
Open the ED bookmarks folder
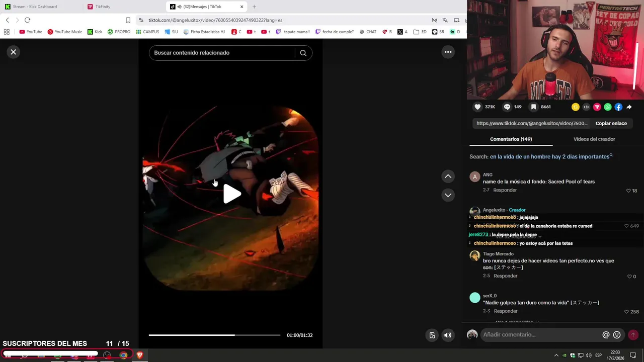tap(420, 32)
